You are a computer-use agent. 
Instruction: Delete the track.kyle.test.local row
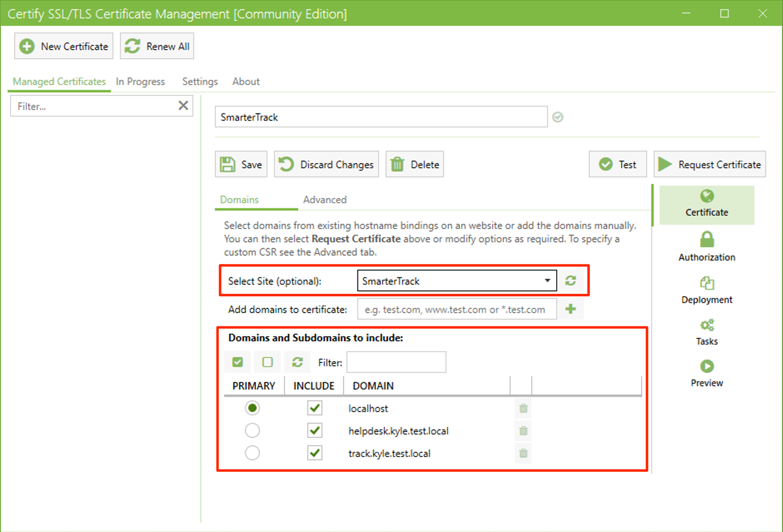click(x=524, y=453)
